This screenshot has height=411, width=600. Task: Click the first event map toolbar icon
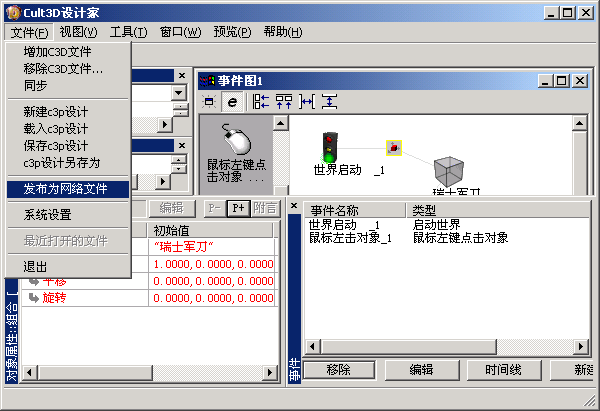209,102
